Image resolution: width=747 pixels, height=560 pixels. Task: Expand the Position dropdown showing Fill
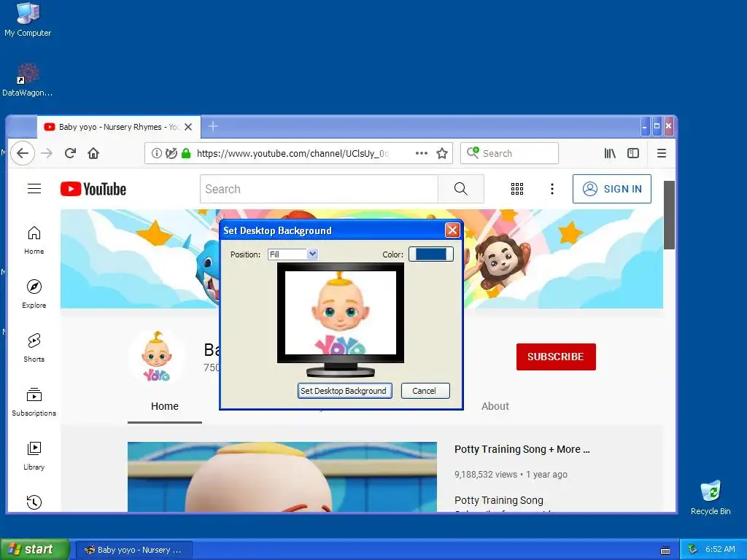pos(293,254)
